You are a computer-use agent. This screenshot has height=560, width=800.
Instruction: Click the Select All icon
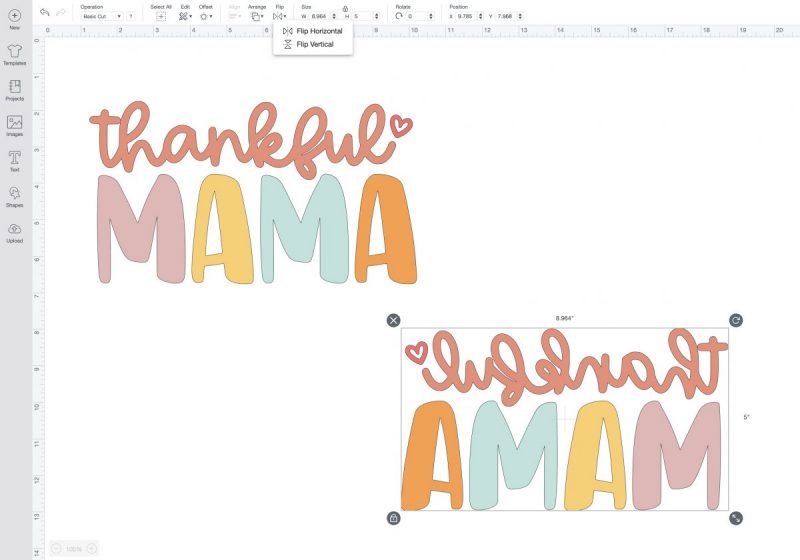(161, 16)
